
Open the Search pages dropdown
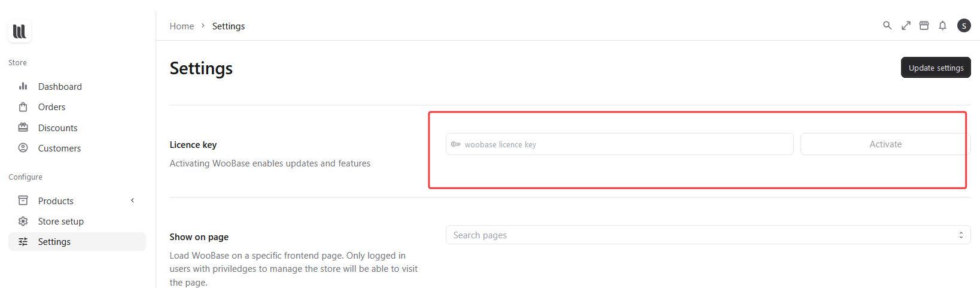click(x=708, y=235)
